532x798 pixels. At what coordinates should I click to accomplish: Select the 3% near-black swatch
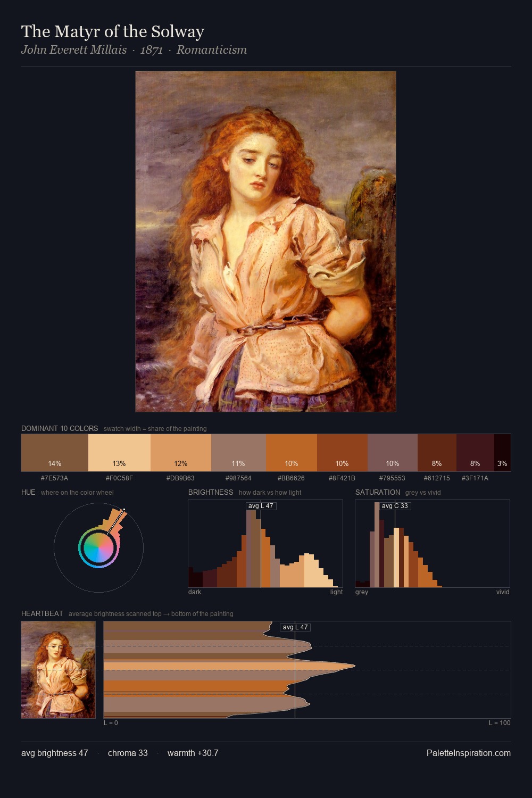(x=502, y=453)
